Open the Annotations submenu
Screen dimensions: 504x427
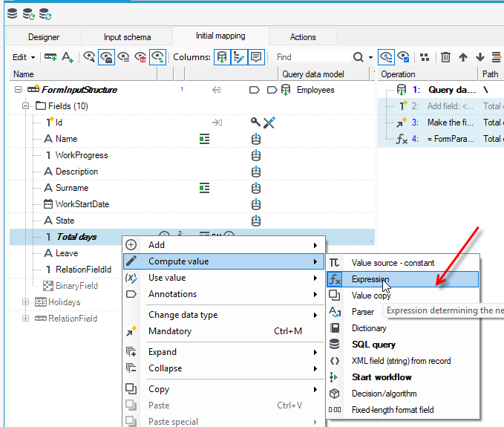223,294
